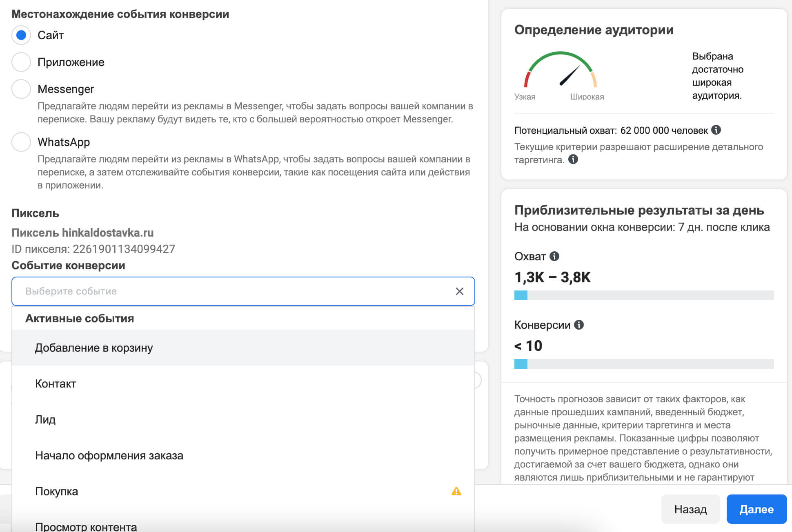792x532 pixels.
Task: Select the Приложение radio option
Action: point(21,62)
